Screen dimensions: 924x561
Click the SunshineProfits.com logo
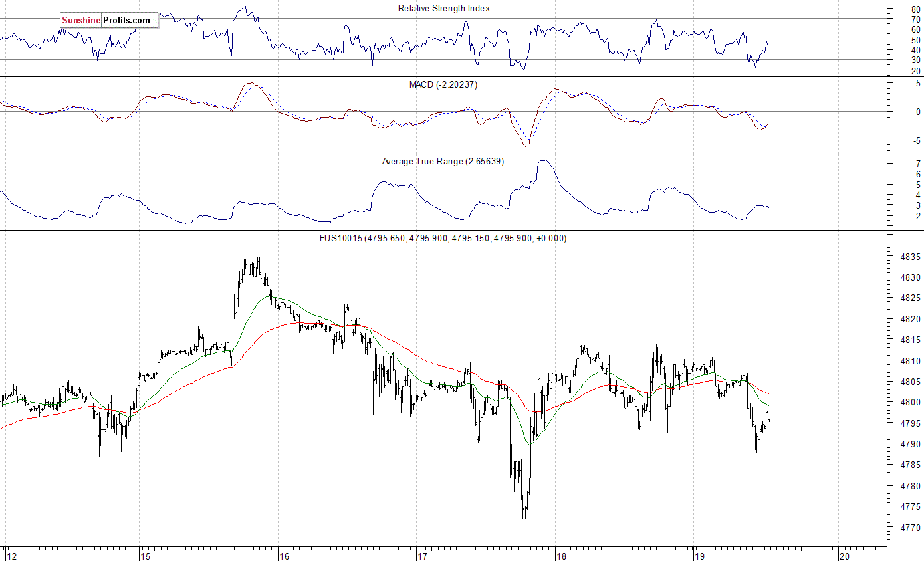(109, 21)
